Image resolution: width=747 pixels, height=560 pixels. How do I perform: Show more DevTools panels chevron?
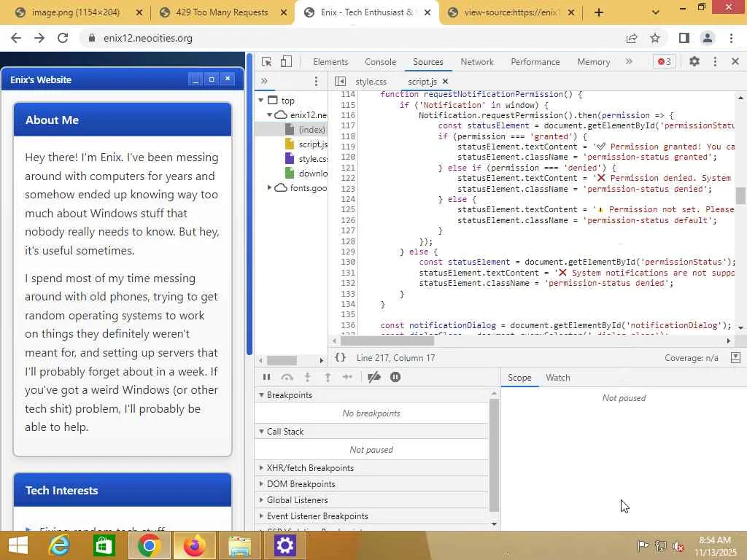coord(629,62)
